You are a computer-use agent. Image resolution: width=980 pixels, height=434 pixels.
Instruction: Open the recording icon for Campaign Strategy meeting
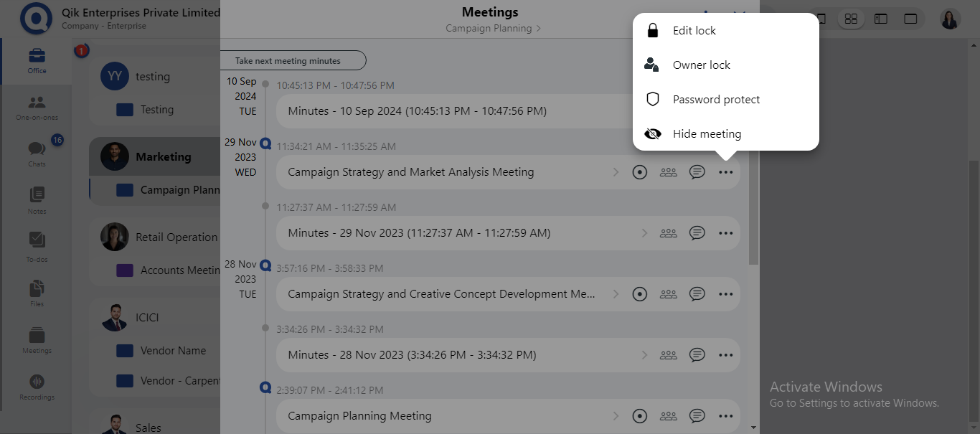pyautogui.click(x=639, y=171)
